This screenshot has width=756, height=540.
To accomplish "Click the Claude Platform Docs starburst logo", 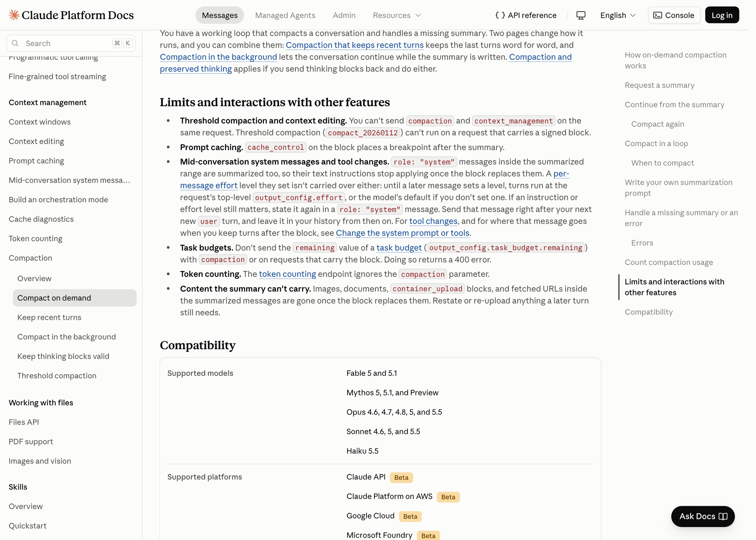I will click(14, 15).
